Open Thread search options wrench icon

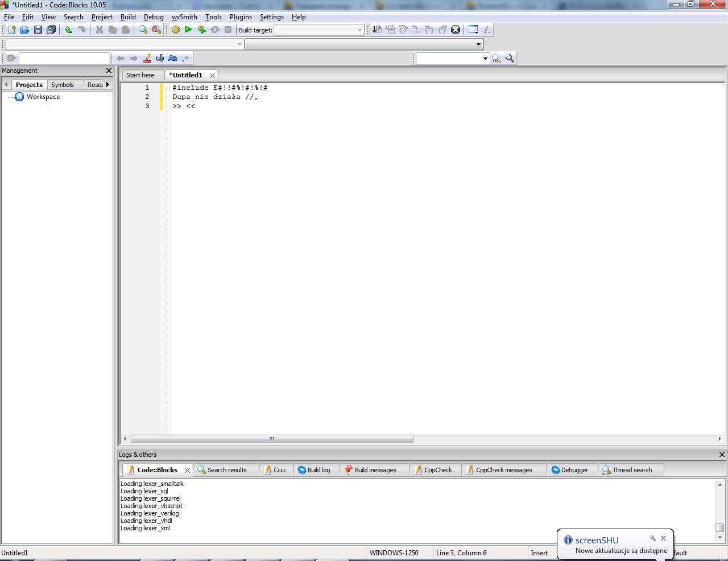click(x=510, y=58)
